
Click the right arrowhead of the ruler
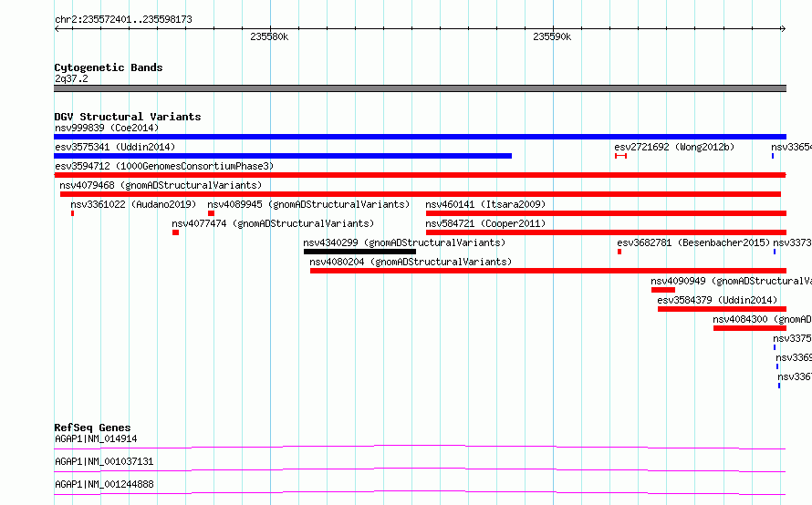[784, 28]
